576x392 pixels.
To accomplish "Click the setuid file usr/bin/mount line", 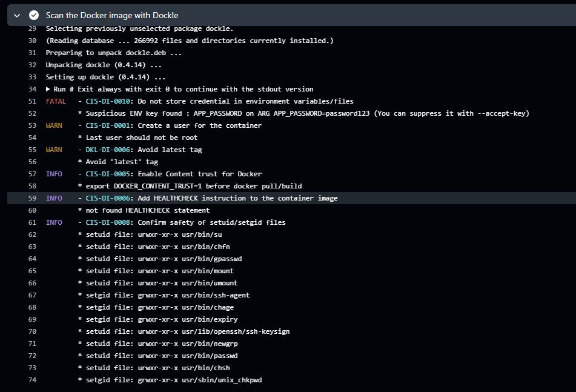I will point(156,271).
